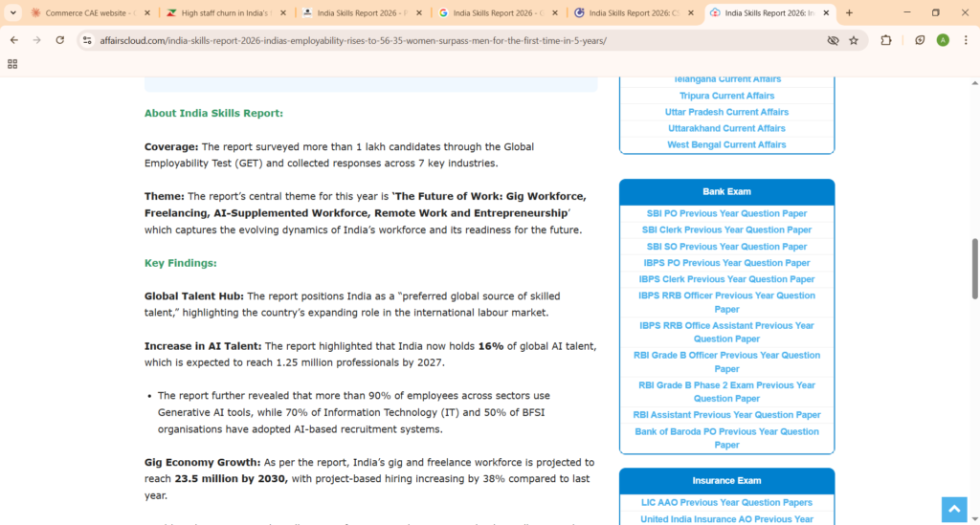Close the active India Skills Report tab

[x=828, y=12]
